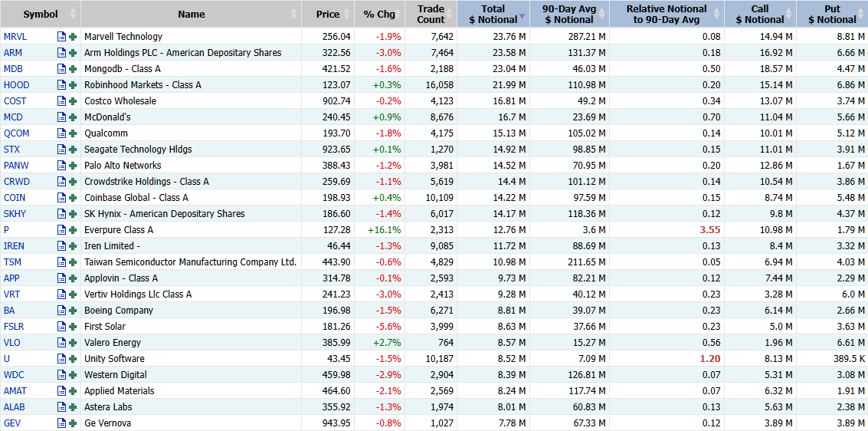Image resolution: width=868 pixels, height=431 pixels.
Task: Click the document icon in the TSM row
Action: pos(61,262)
